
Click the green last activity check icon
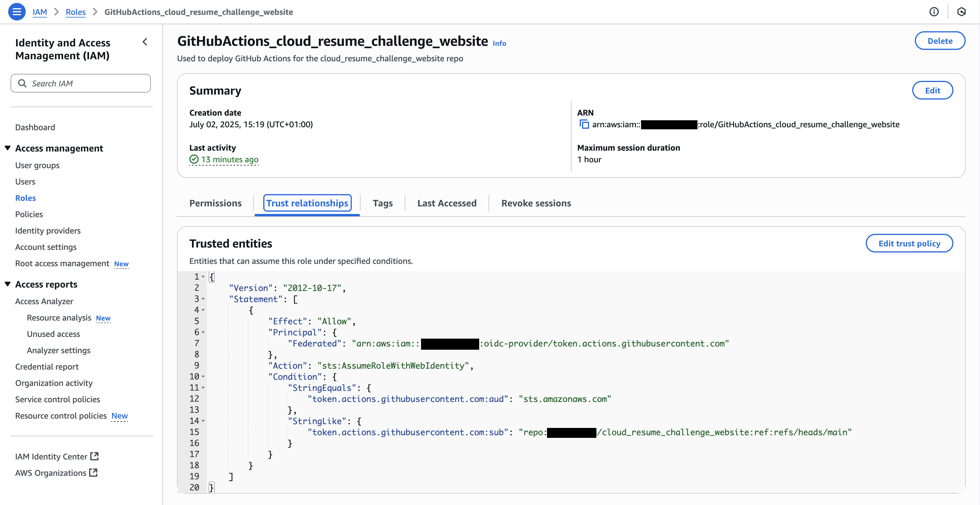[194, 159]
